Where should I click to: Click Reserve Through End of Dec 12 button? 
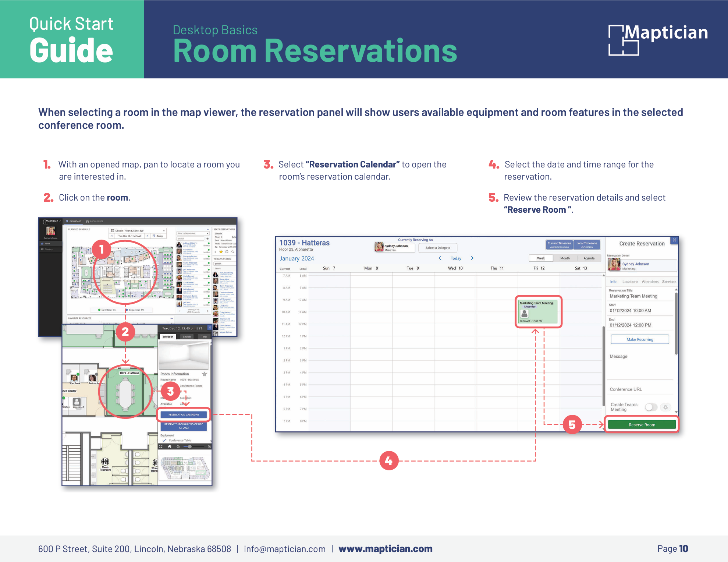tap(184, 426)
